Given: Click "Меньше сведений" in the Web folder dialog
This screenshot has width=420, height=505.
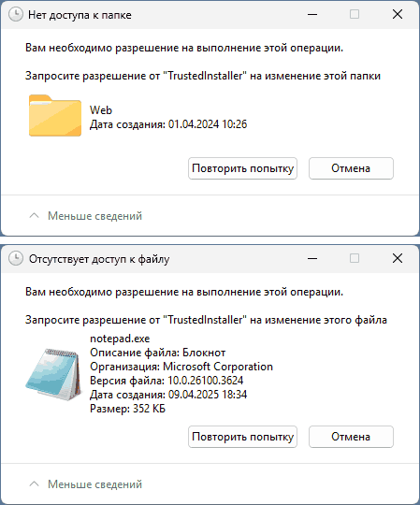Looking at the screenshot, I should [x=94, y=216].
